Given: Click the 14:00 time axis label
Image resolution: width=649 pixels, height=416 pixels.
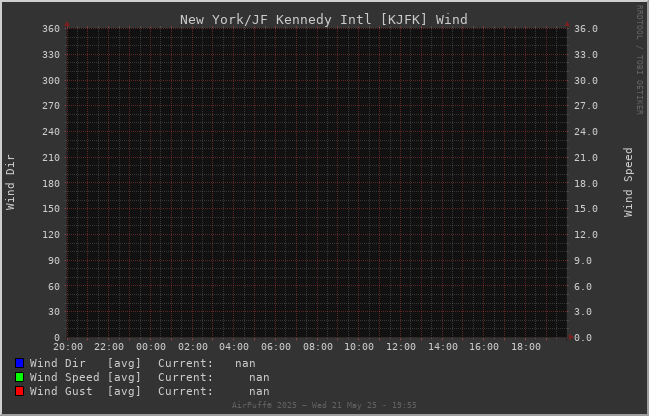Looking at the screenshot, I should click(x=443, y=346).
